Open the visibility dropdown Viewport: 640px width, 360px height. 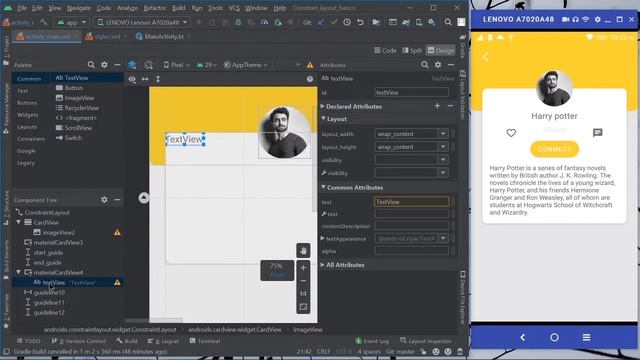pyautogui.click(x=442, y=160)
